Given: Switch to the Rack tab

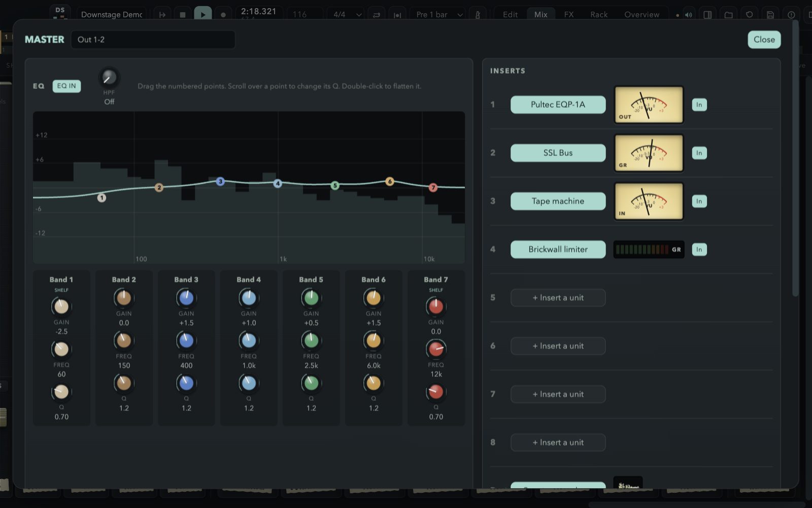Looking at the screenshot, I should pos(599,15).
